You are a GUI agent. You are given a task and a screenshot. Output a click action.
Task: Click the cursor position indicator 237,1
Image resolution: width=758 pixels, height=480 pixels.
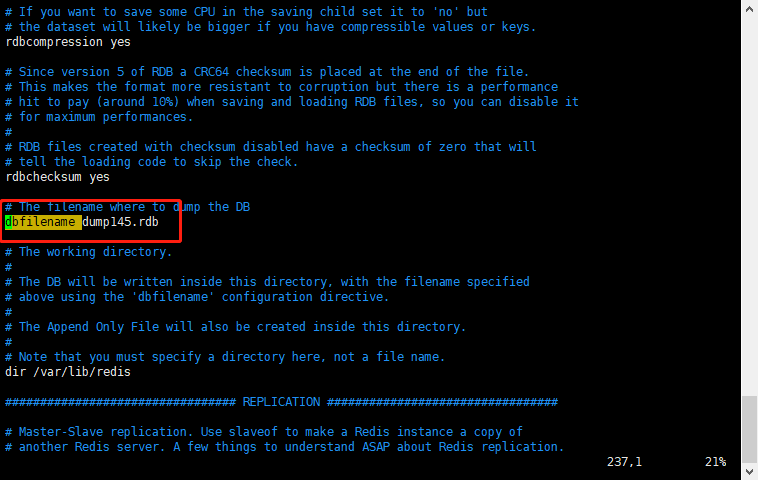tap(624, 462)
